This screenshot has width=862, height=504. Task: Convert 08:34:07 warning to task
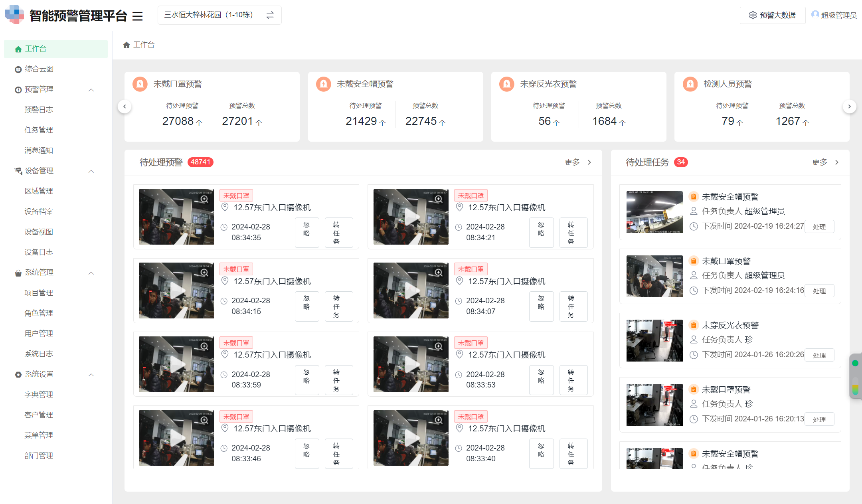573,306
